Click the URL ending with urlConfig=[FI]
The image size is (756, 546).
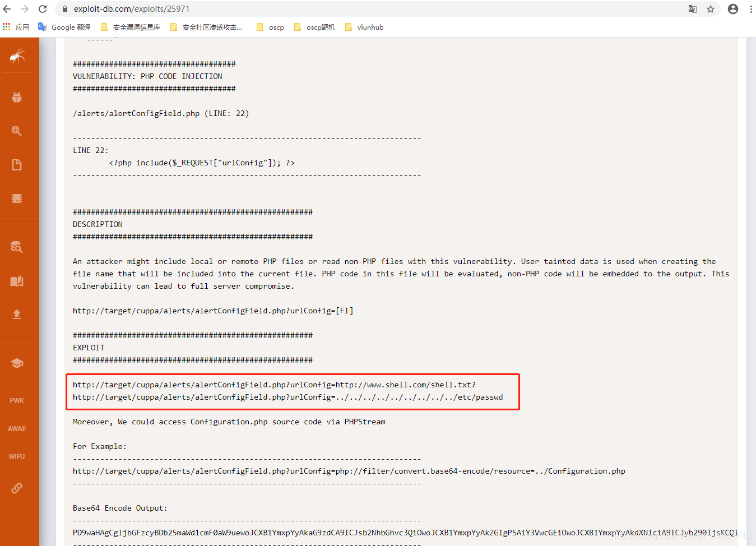(x=213, y=311)
